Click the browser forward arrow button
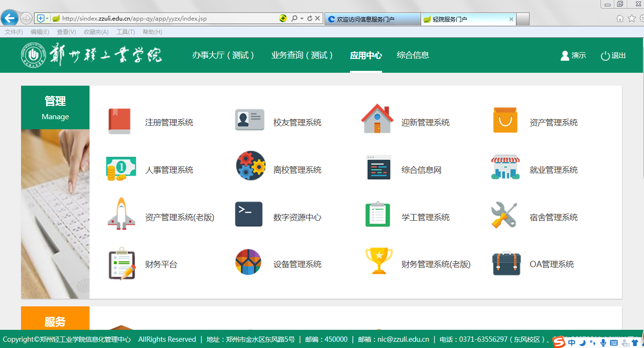 point(26,19)
